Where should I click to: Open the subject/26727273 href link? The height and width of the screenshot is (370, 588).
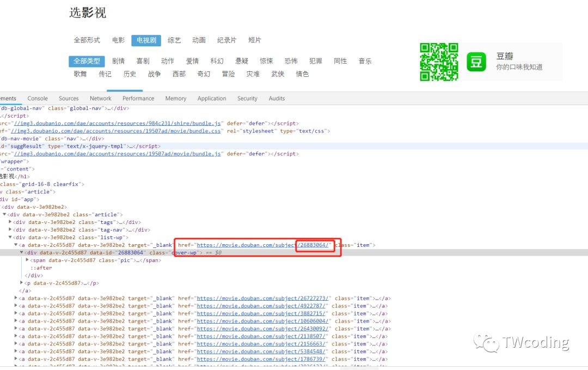point(263,298)
